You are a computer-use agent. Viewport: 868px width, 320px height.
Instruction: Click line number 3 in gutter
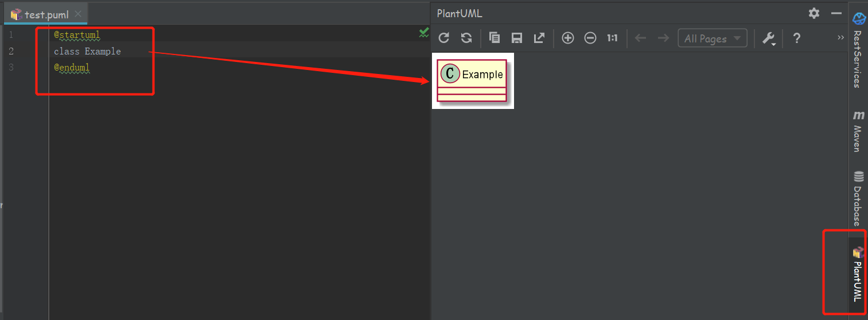pyautogui.click(x=10, y=68)
